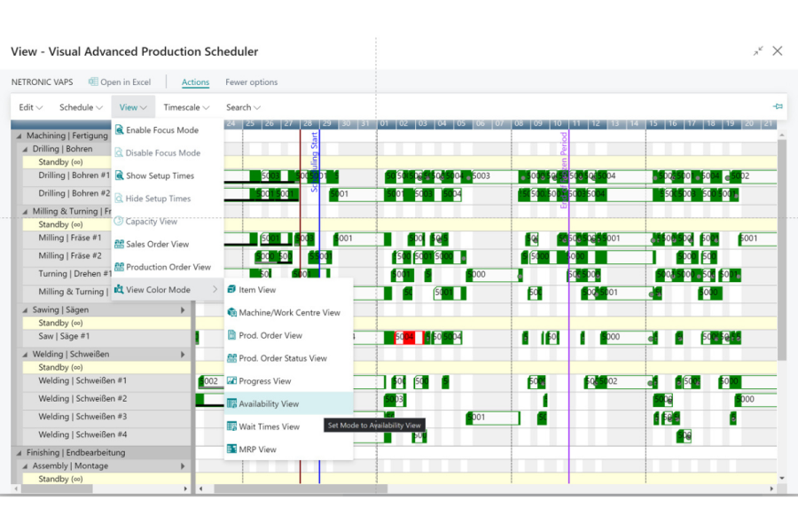This screenshot has height=532, width=798.
Task: Click the red operation bar in Saw row
Action: 404,337
